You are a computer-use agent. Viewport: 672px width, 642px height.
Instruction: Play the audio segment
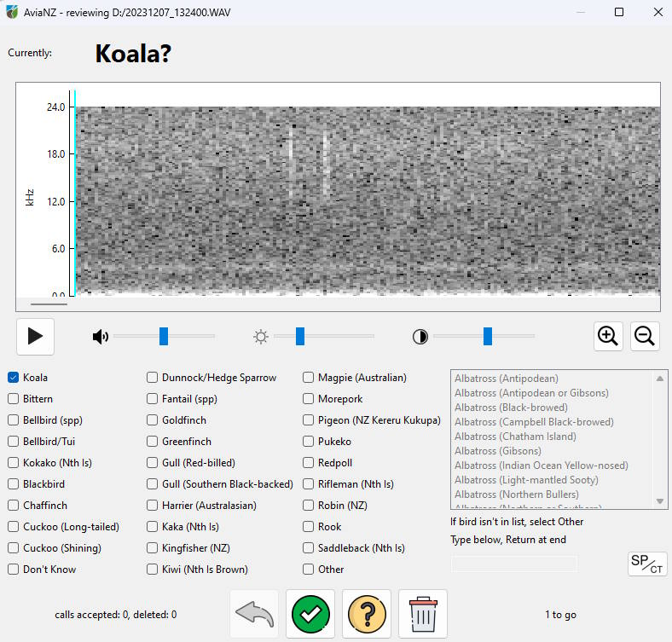coord(35,337)
